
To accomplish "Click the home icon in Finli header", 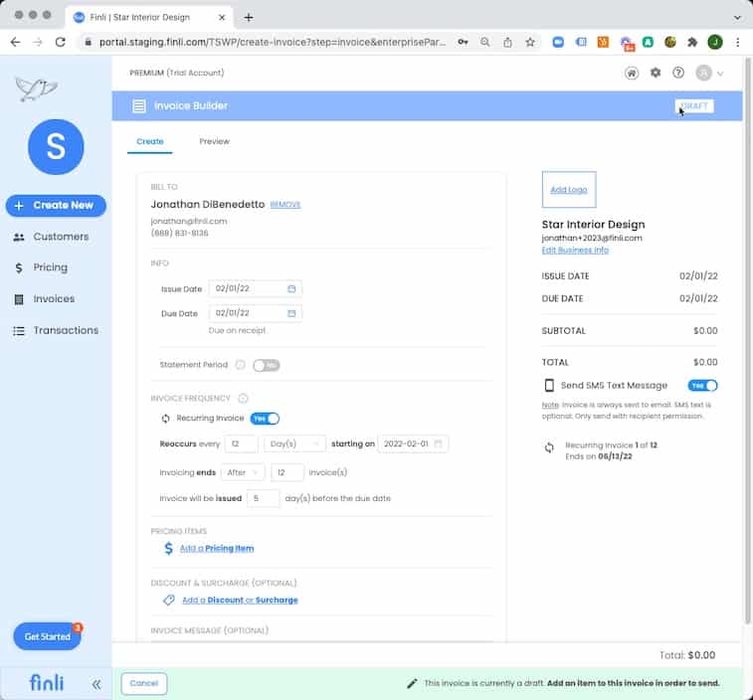I will click(x=632, y=73).
